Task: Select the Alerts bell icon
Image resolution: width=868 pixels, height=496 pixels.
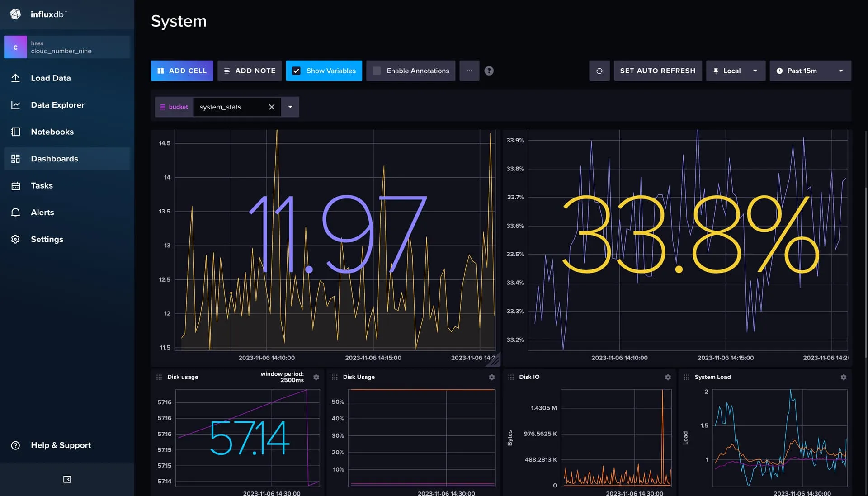Action: tap(15, 212)
